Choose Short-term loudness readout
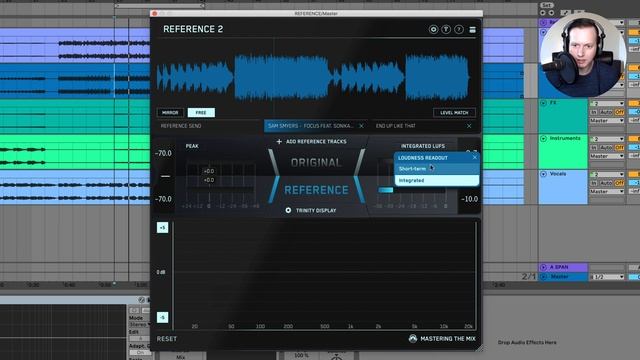Screen dimensions: 640x360 (436, 169)
